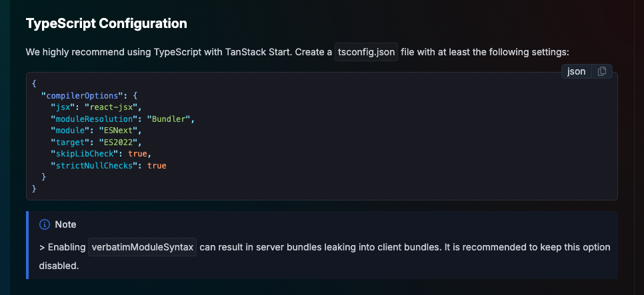Click the true value after strictNullChecks

pyautogui.click(x=157, y=166)
